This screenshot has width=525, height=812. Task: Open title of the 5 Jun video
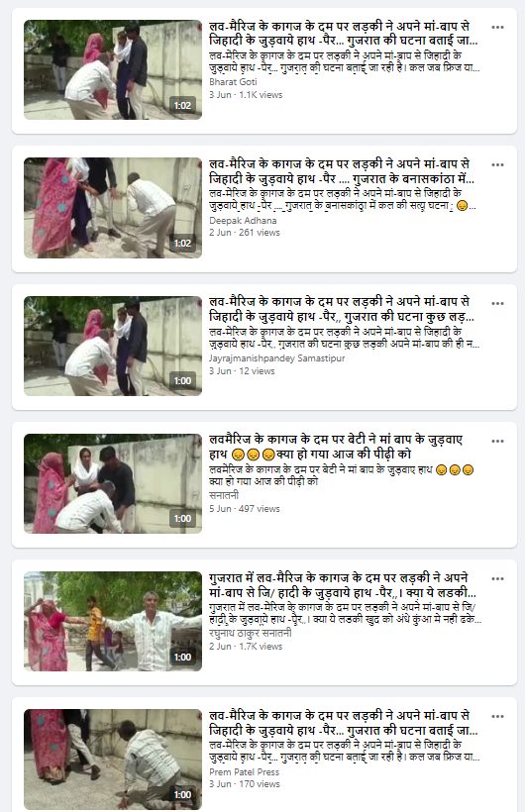click(336, 447)
